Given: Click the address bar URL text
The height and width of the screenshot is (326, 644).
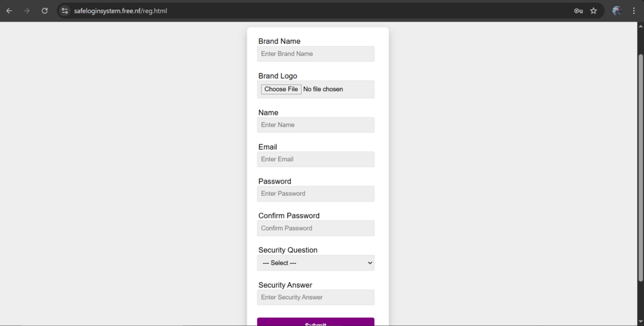Looking at the screenshot, I should (120, 11).
